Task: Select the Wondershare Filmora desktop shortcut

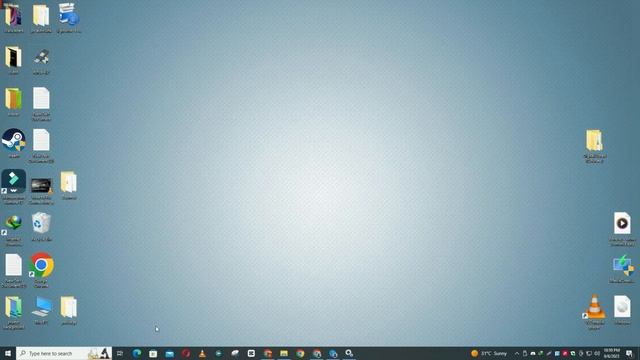Action: [13, 187]
